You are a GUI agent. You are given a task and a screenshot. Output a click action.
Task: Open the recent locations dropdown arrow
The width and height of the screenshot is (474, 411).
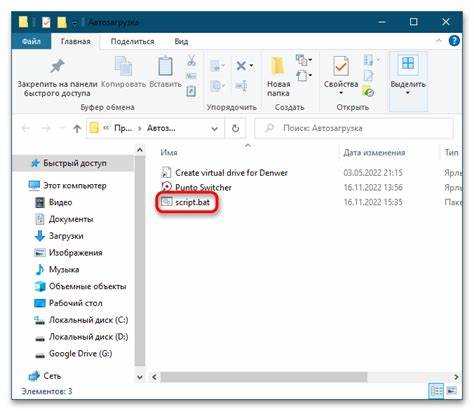click(62, 128)
